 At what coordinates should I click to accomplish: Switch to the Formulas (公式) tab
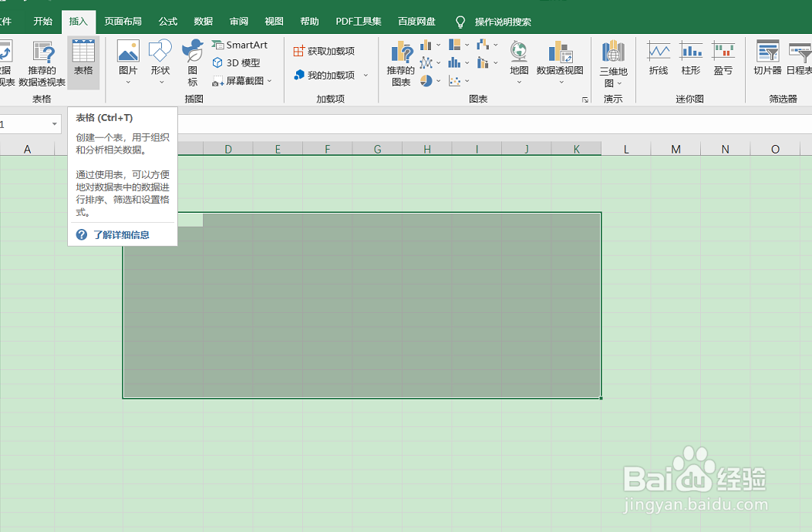[x=168, y=22]
